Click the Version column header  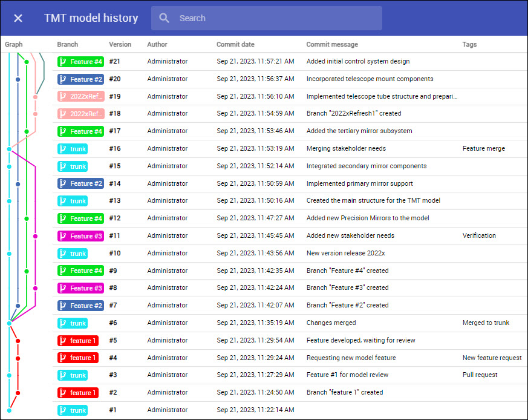tap(120, 44)
